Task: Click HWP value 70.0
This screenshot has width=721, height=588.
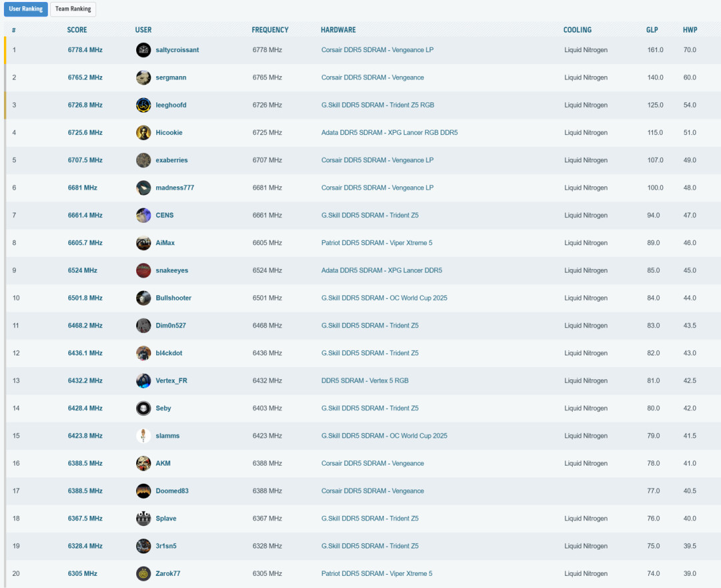Action: tap(690, 50)
